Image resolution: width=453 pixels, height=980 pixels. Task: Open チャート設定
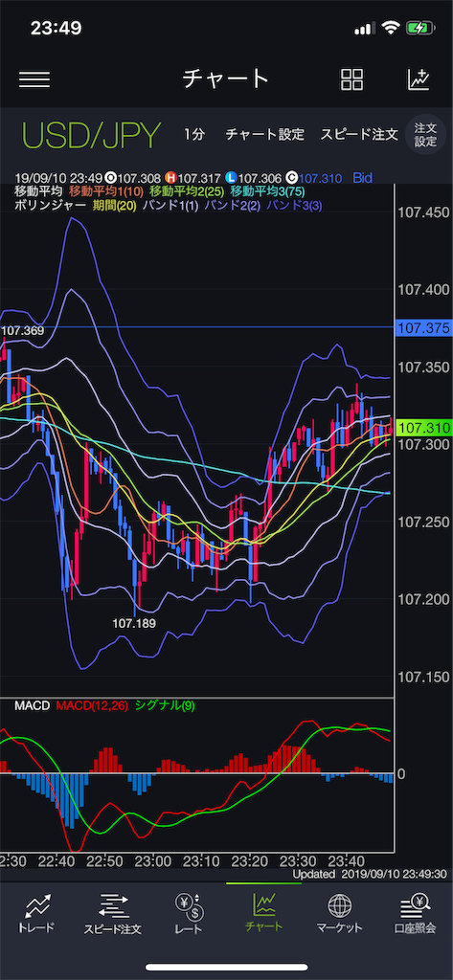[x=265, y=134]
